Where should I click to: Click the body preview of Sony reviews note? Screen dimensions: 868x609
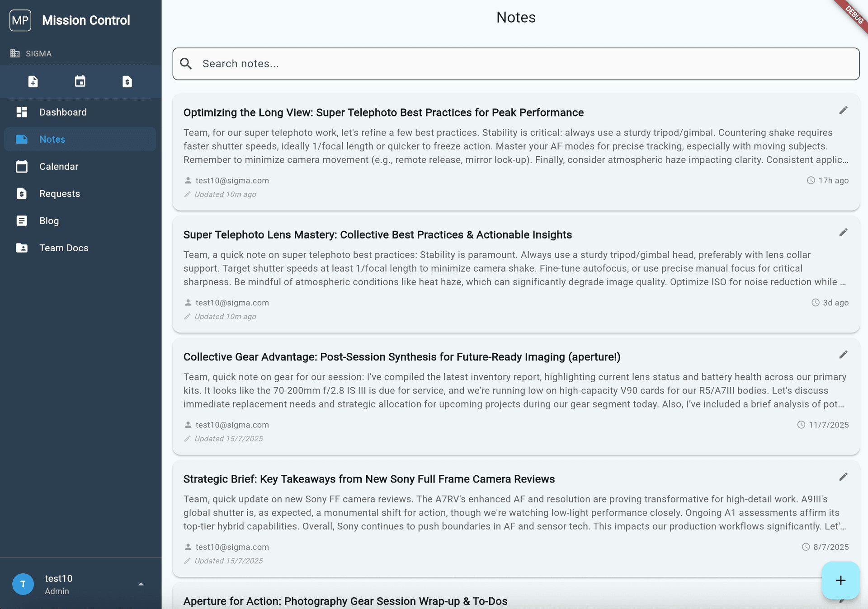click(x=514, y=513)
